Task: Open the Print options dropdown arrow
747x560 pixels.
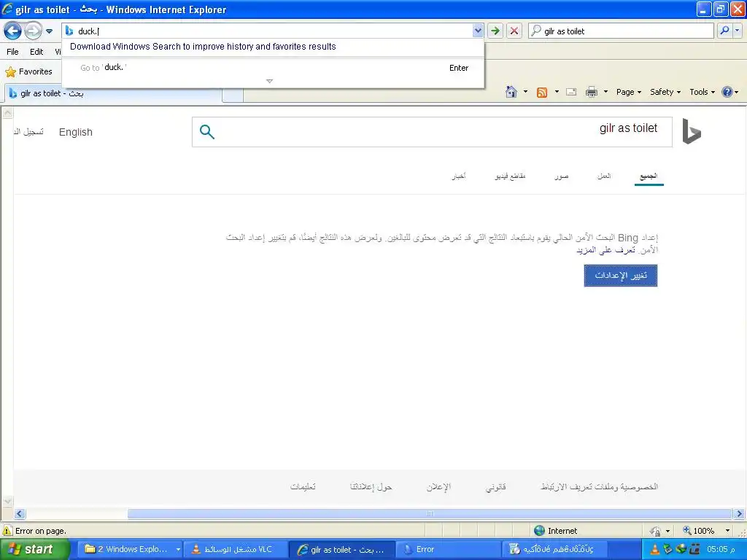Action: click(605, 92)
